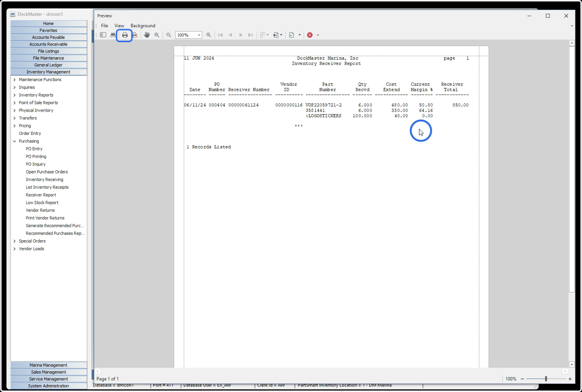Go to next page icon

(x=241, y=35)
